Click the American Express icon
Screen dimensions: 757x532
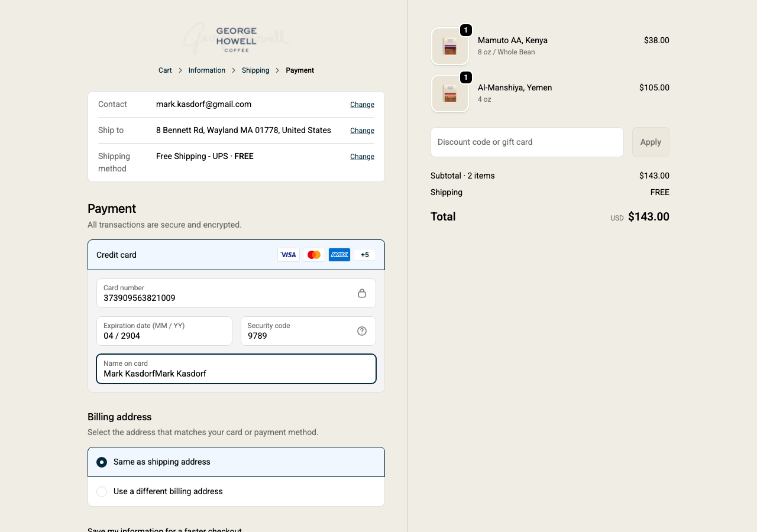339,255
